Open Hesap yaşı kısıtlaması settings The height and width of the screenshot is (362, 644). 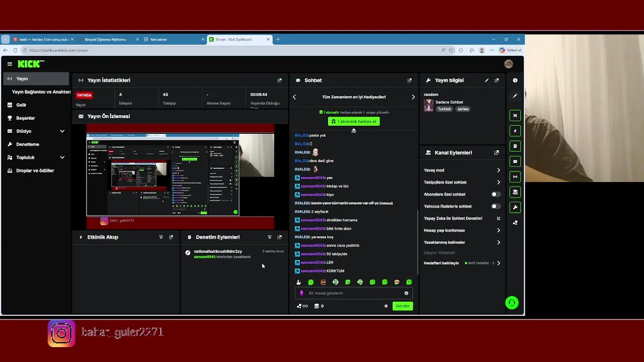point(462,230)
